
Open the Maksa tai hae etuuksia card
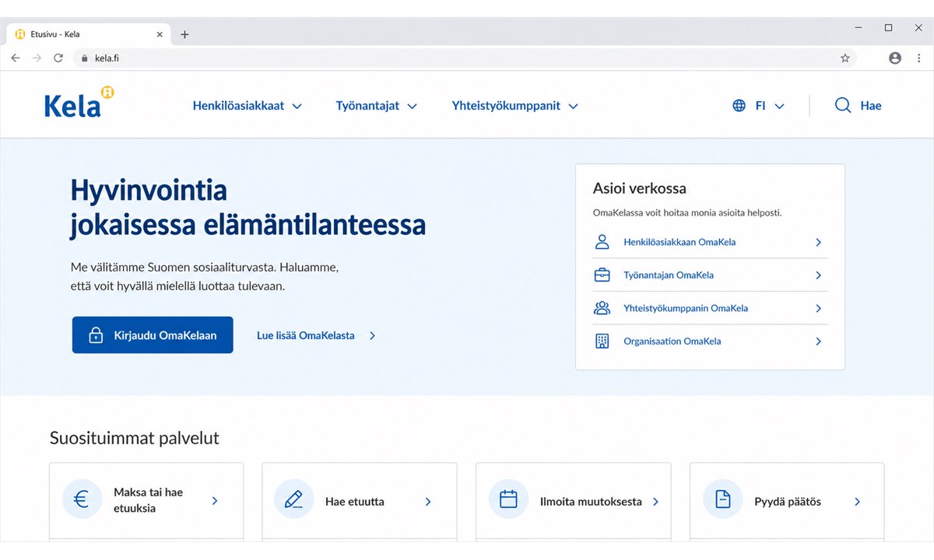pyautogui.click(x=146, y=502)
